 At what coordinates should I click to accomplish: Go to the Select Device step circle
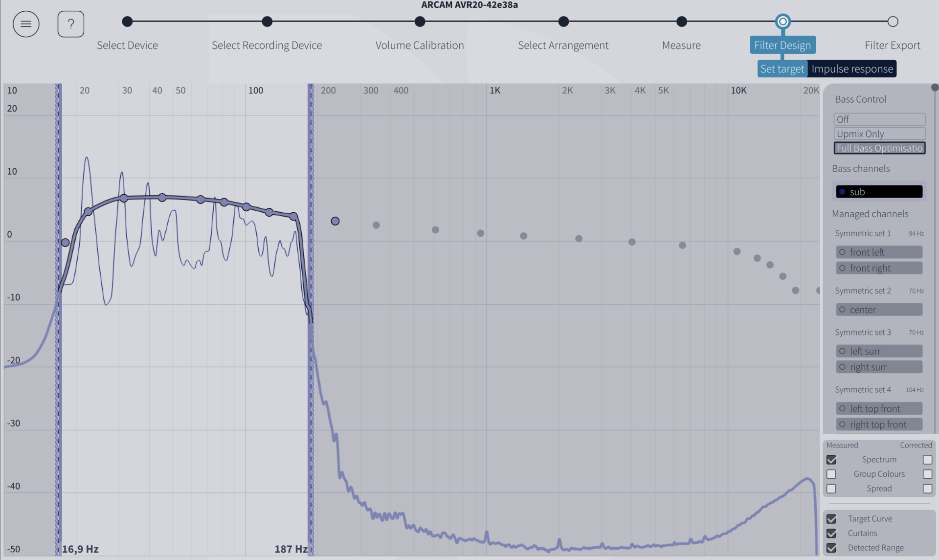127,22
